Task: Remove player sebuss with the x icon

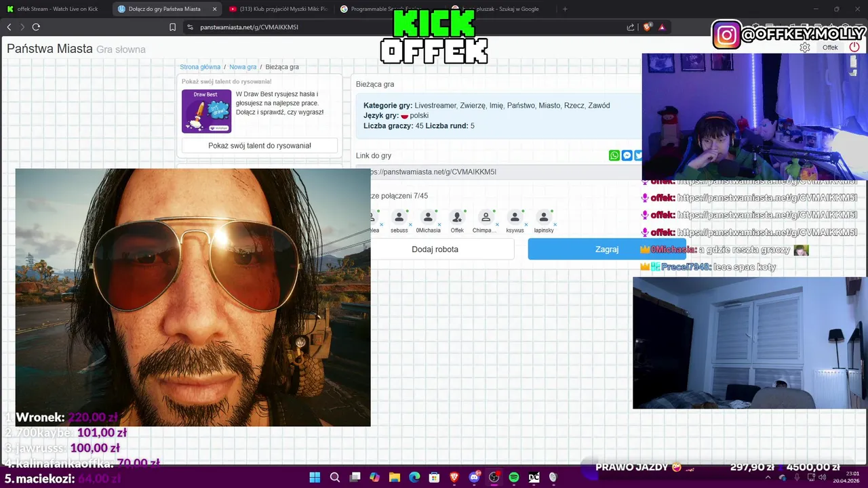Action: [410, 224]
